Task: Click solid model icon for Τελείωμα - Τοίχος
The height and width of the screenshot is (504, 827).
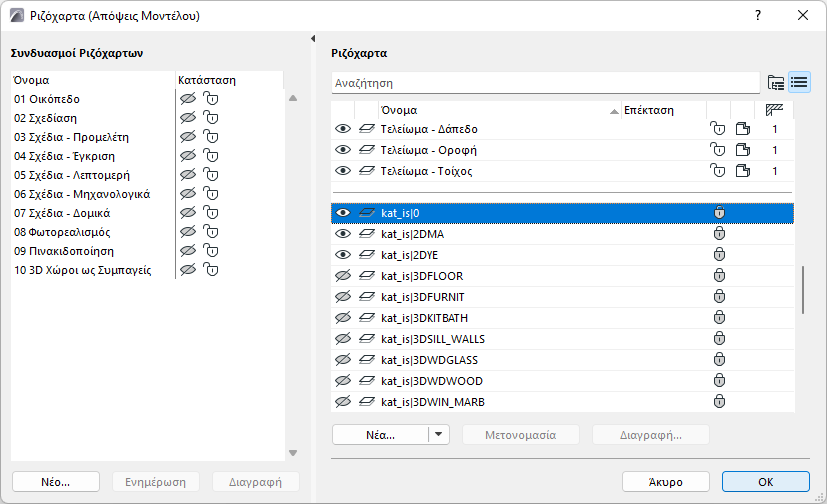Action: point(743,171)
